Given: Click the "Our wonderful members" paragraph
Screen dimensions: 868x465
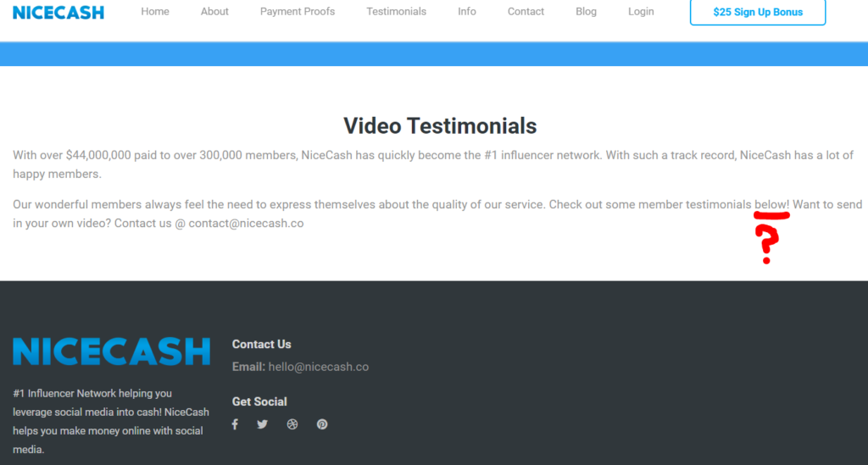Looking at the screenshot, I should [x=437, y=214].
